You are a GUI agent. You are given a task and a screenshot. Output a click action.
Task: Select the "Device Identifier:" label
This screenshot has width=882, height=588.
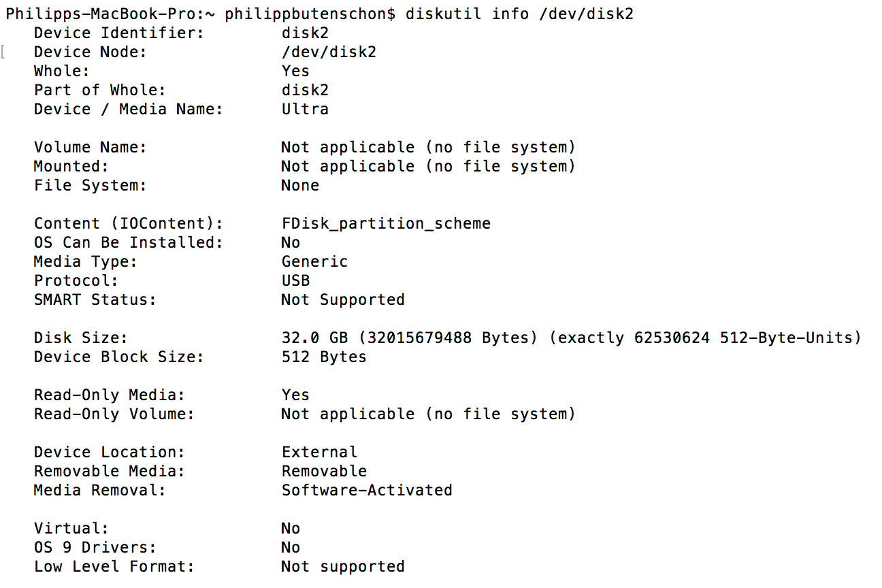point(118,33)
